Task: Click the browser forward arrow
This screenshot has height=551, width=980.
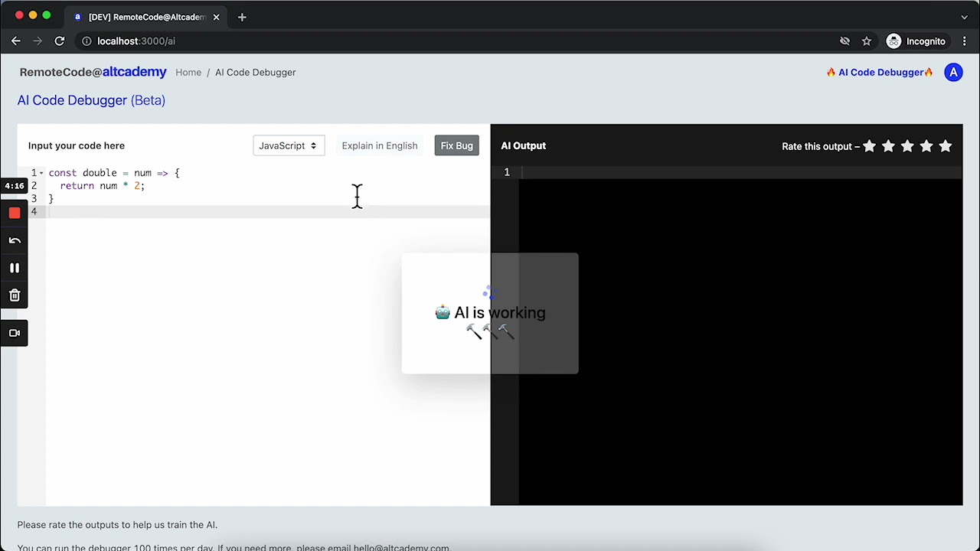Action: [x=38, y=41]
